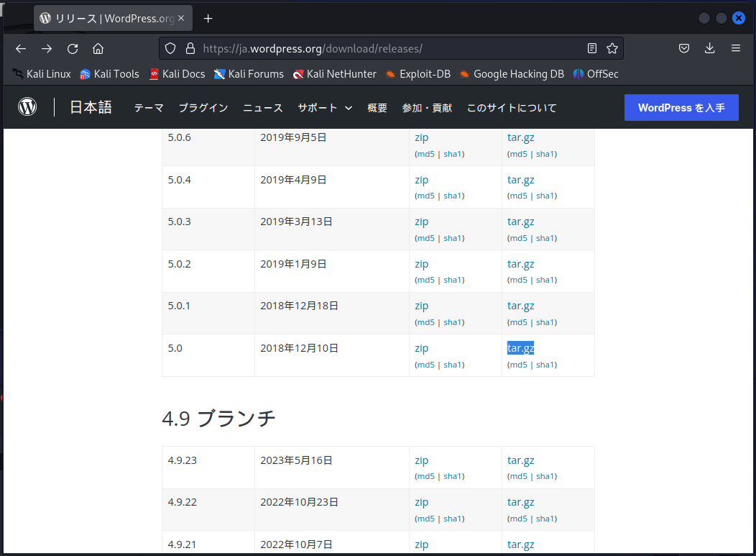Download zip for version 4.9.23
756x556 pixels.
421,460
